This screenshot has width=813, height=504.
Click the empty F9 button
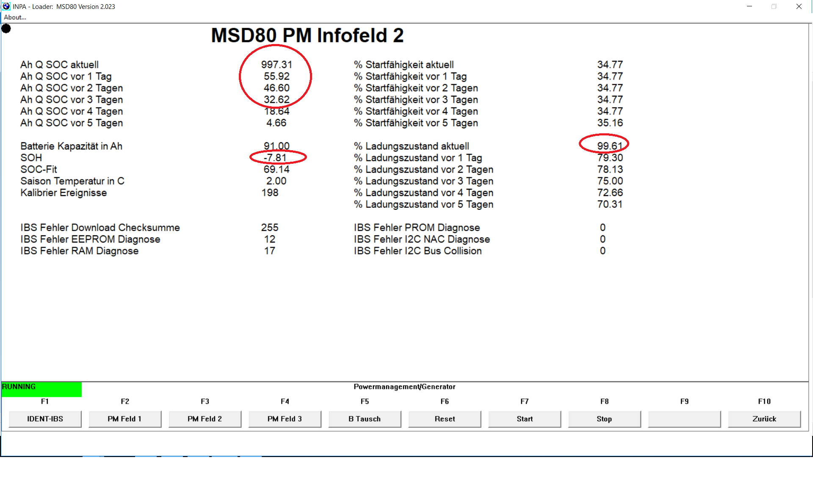point(684,419)
